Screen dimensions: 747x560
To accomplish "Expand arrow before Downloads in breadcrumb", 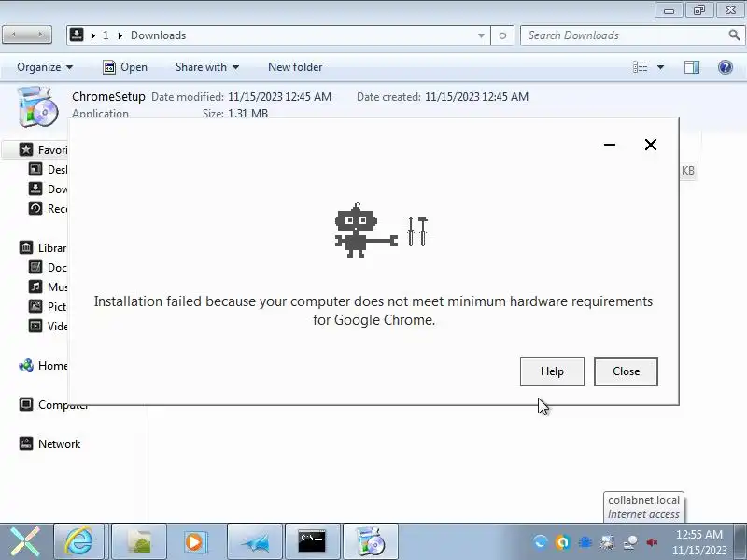I will (120, 35).
